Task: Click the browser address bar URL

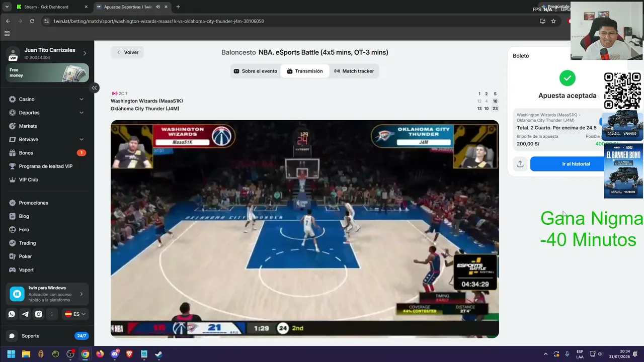Action: (x=158, y=21)
